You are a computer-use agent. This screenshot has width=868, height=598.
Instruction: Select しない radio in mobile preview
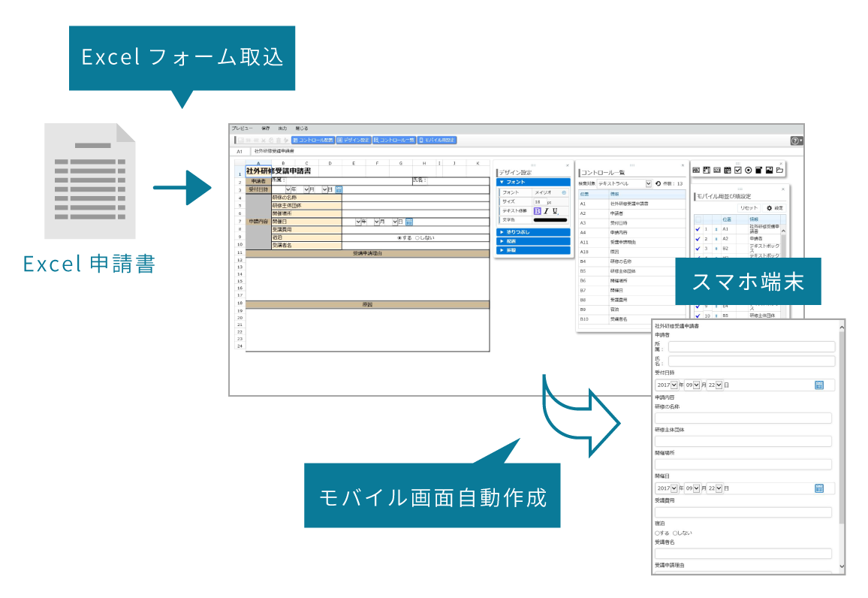pyautogui.click(x=675, y=533)
